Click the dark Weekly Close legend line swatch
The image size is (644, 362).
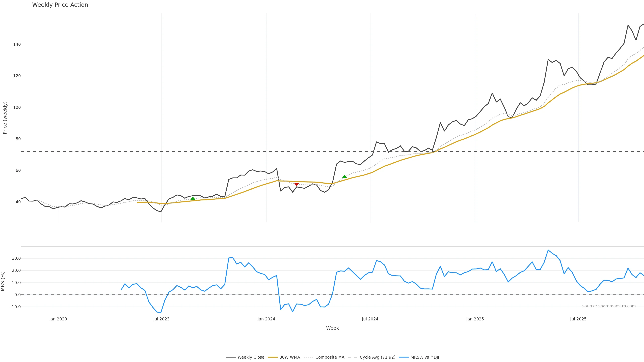click(231, 357)
